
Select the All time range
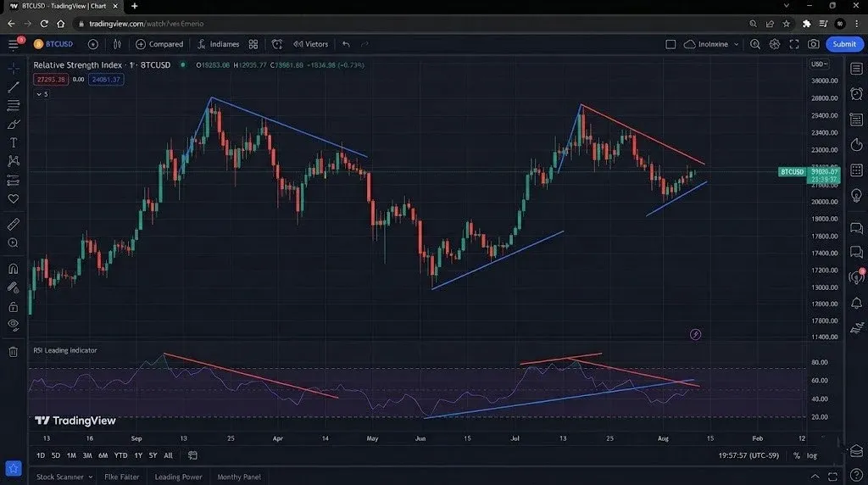coord(169,455)
